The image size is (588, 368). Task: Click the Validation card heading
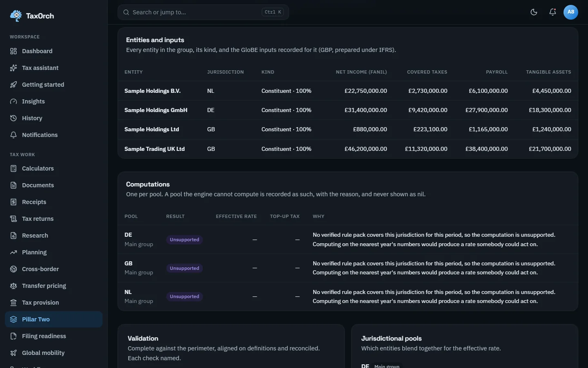click(143, 339)
